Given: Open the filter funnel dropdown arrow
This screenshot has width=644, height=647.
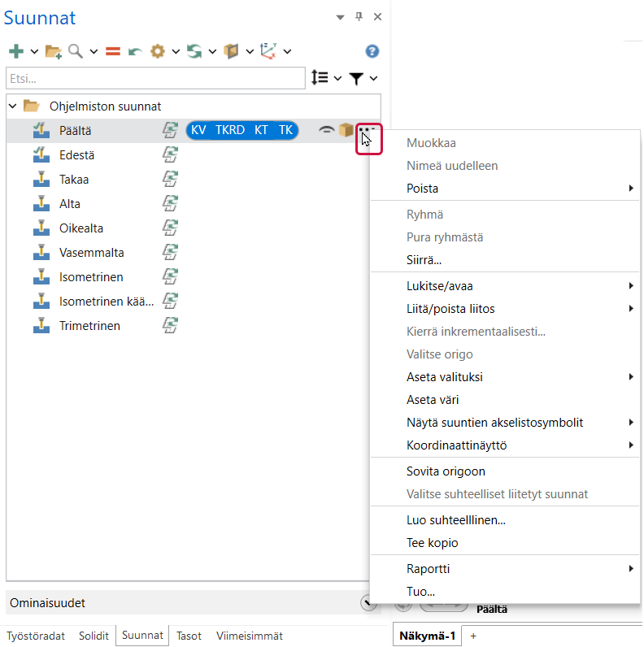Looking at the screenshot, I should click(374, 78).
